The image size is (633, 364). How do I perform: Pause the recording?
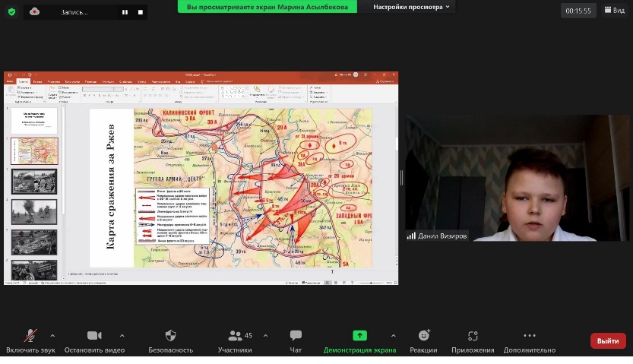click(x=125, y=12)
